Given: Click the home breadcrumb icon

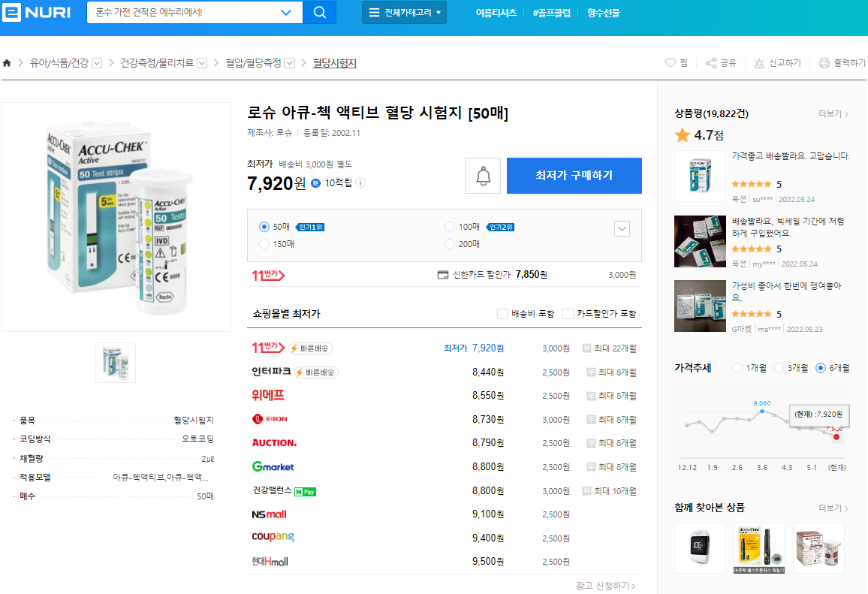Looking at the screenshot, I should (x=7, y=62).
